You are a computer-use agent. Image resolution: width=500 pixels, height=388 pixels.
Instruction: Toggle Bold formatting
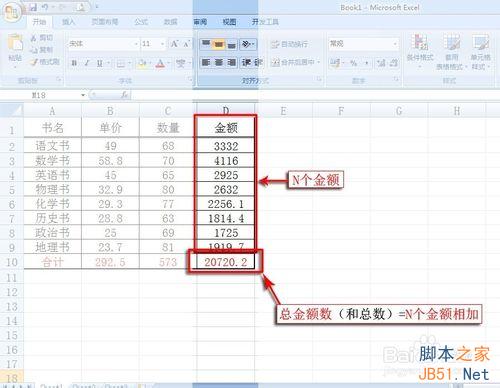[x=74, y=63]
